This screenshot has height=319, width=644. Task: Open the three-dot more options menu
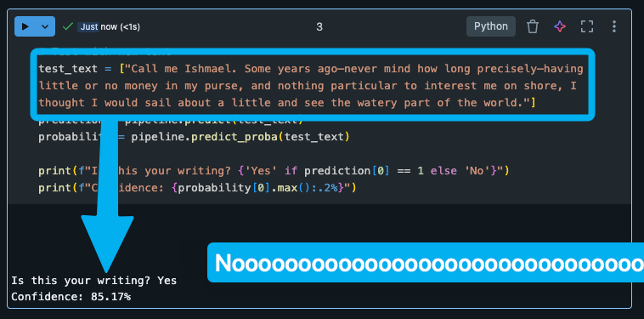point(614,26)
